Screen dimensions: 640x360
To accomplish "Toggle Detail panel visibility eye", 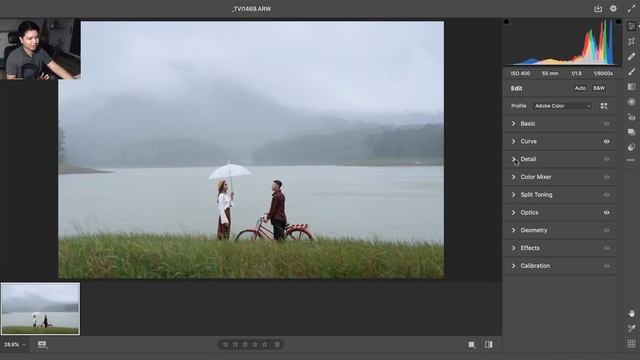I will [x=607, y=159].
